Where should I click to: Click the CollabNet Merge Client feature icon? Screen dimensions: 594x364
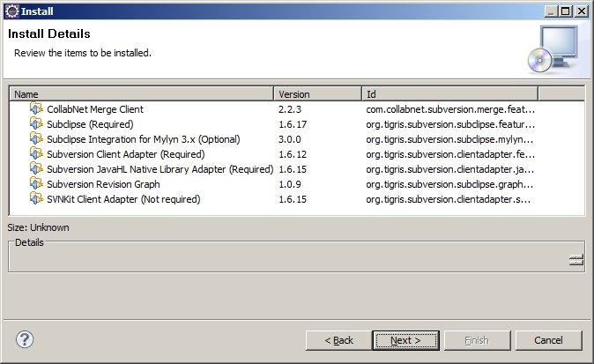click(36, 109)
